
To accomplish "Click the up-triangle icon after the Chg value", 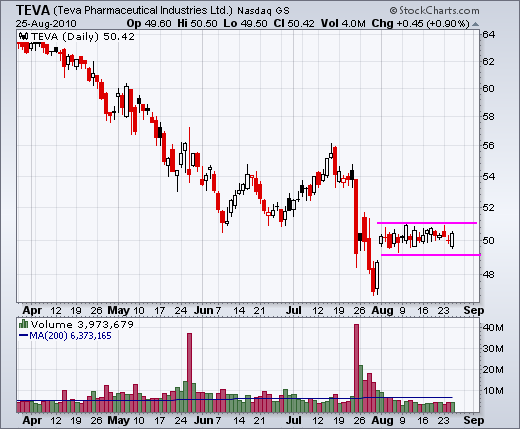I will [x=475, y=24].
